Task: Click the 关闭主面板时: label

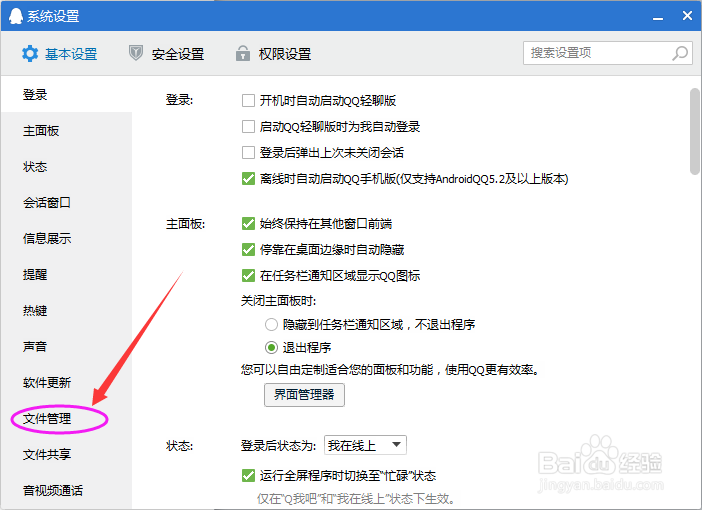Action: [278, 300]
